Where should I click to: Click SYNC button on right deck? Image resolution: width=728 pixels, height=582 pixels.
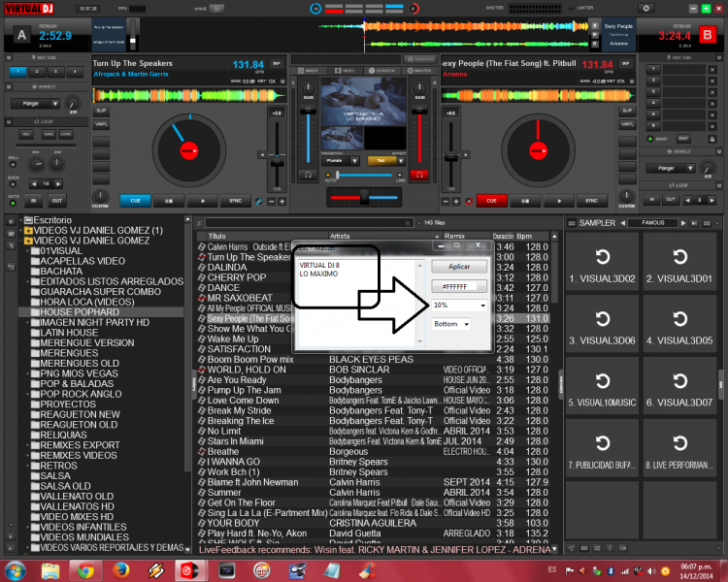pyautogui.click(x=591, y=201)
